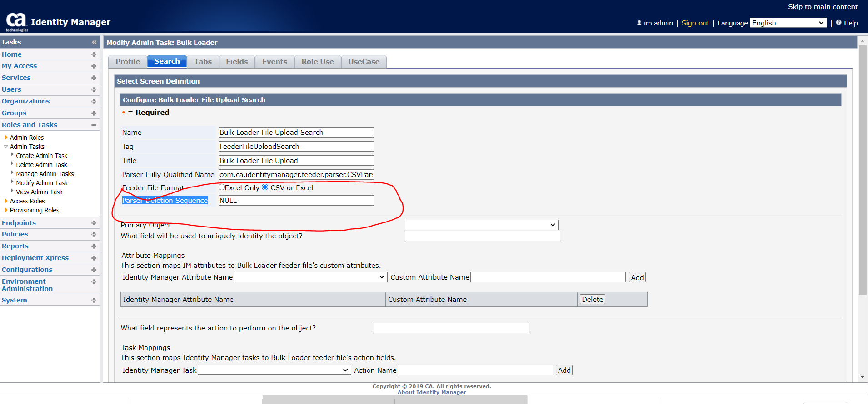Click the action field input box
Image resolution: width=868 pixels, height=404 pixels.
[451, 328]
